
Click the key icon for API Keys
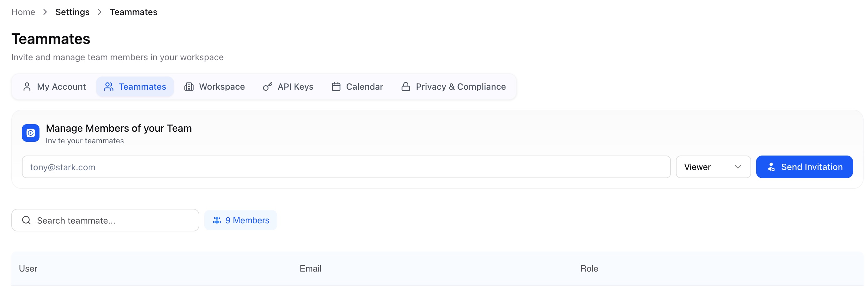[267, 87]
